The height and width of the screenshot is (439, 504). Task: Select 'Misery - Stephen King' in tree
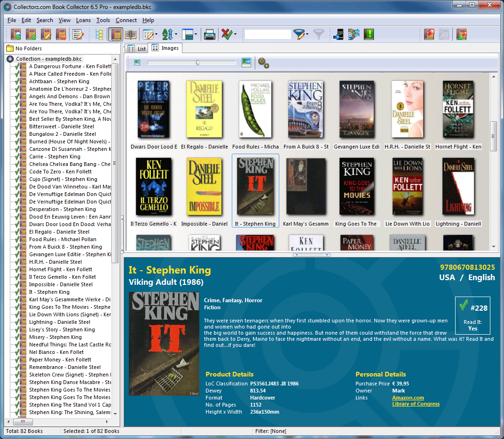[55, 337]
